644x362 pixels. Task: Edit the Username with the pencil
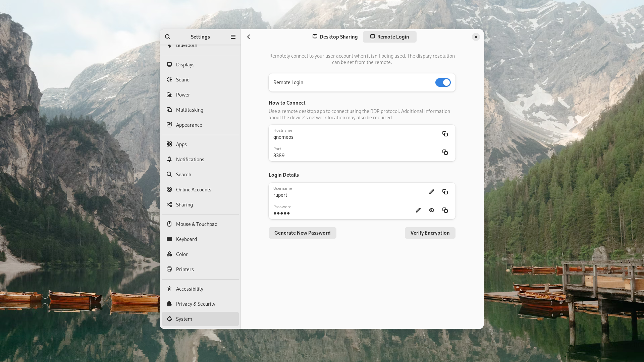(x=432, y=192)
